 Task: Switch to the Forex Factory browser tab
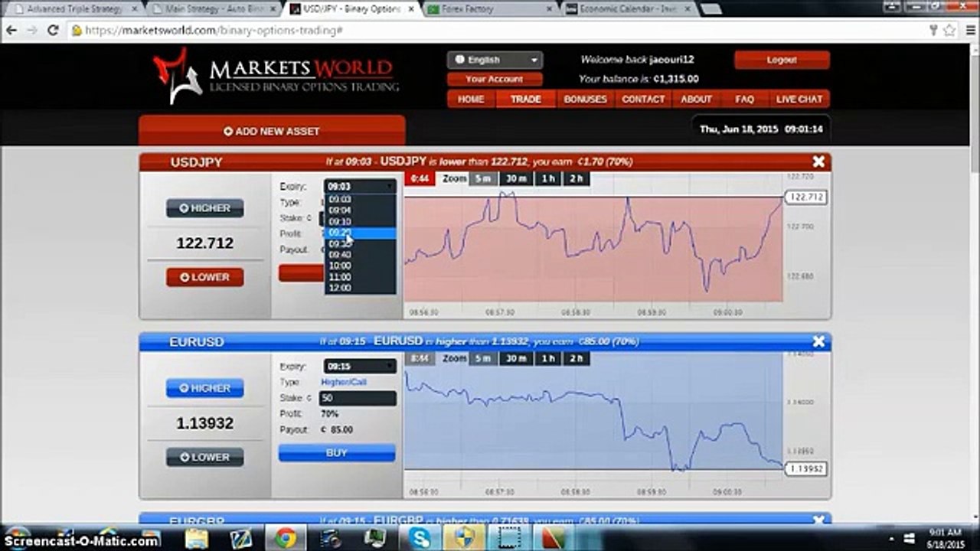(x=490, y=9)
